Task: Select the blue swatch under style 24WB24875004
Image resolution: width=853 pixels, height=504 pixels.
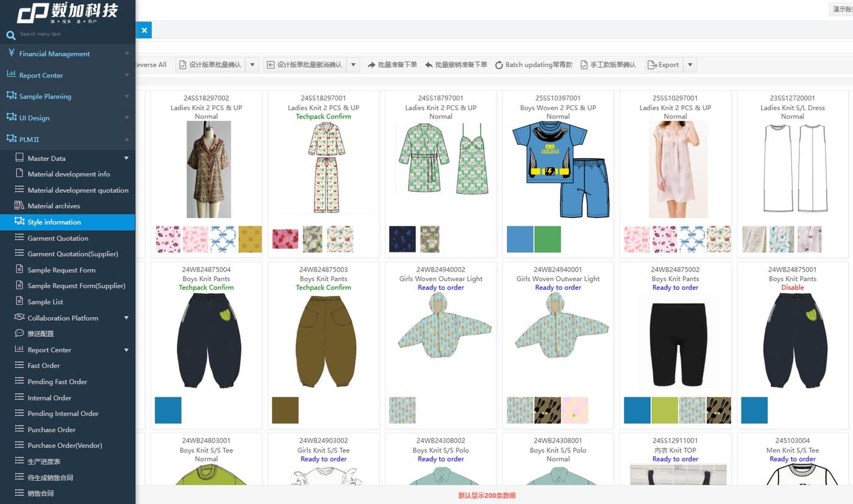Action: 168,410
